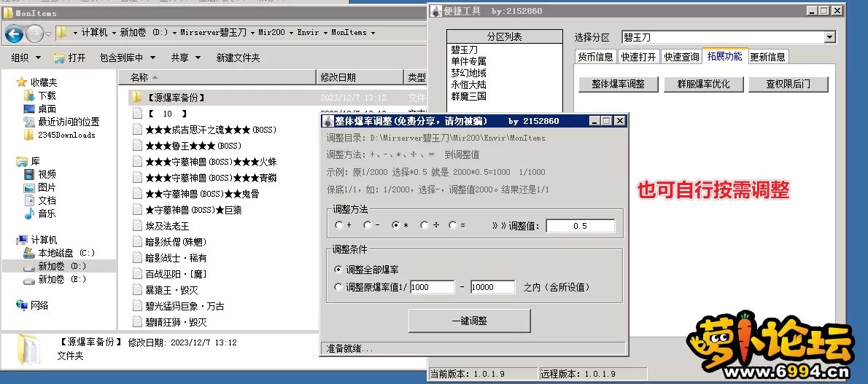Click the 一键调整 button
The image size is (868, 384).
tap(470, 321)
